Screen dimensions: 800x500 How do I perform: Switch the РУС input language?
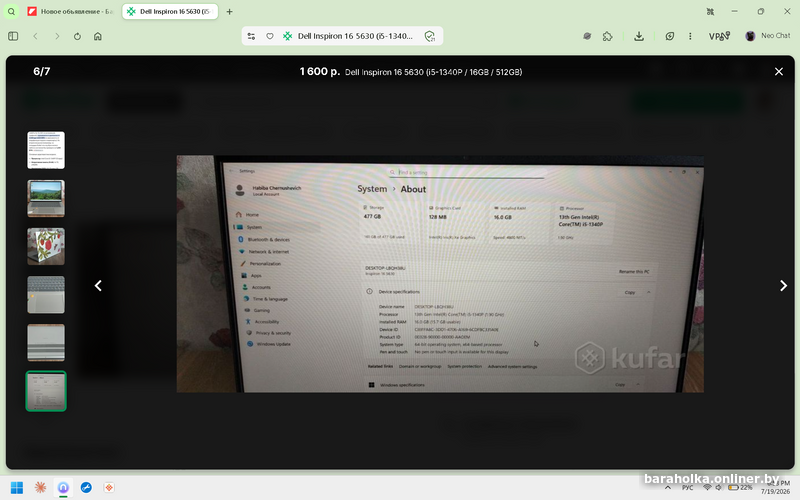687,488
